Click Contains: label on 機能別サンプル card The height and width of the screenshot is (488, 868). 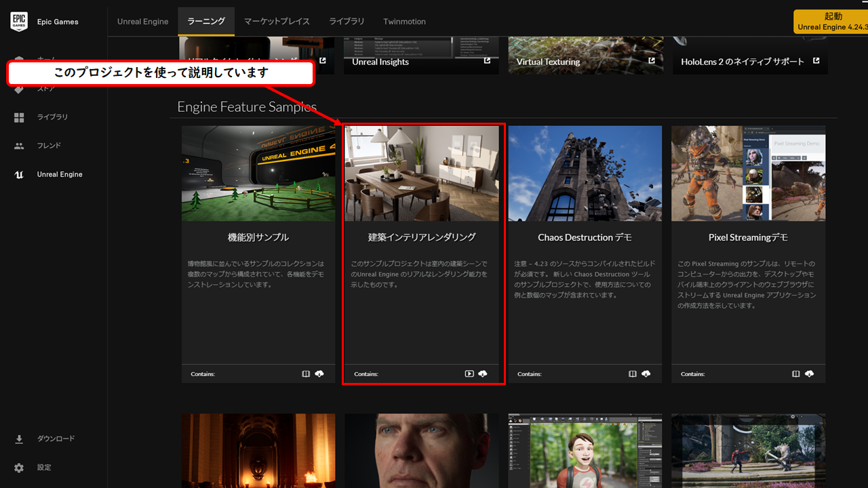point(203,374)
